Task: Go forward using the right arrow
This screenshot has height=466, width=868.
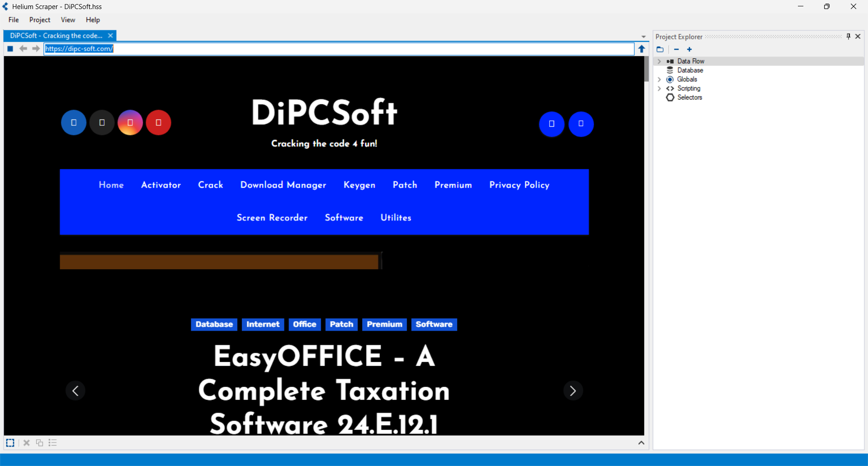Action: click(x=36, y=49)
